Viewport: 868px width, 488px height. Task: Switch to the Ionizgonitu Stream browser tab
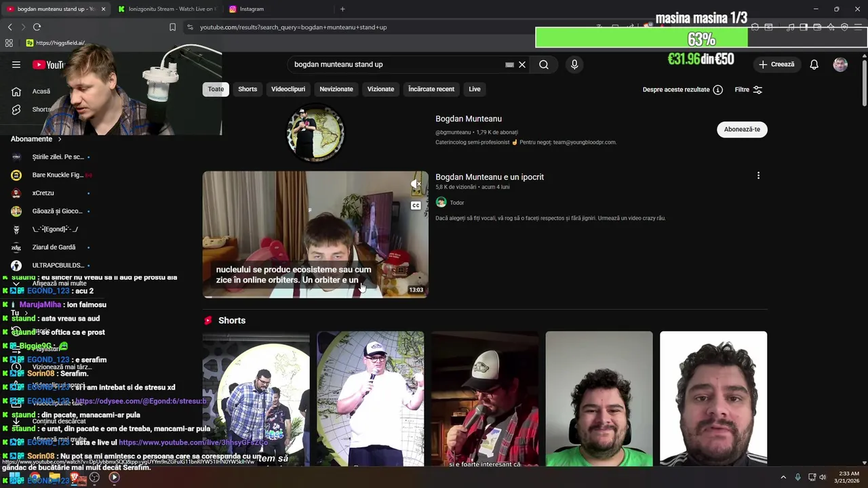(x=166, y=9)
